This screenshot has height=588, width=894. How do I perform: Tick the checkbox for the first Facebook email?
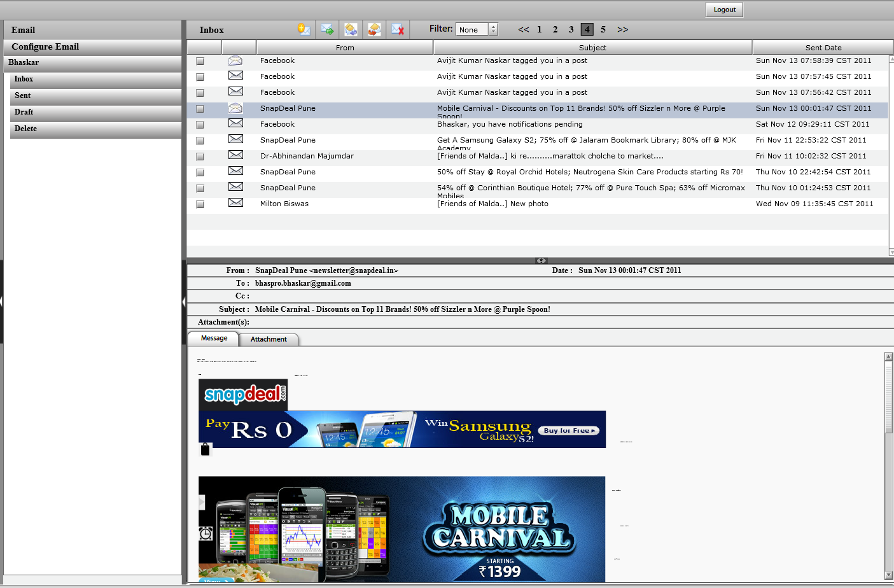pos(200,61)
